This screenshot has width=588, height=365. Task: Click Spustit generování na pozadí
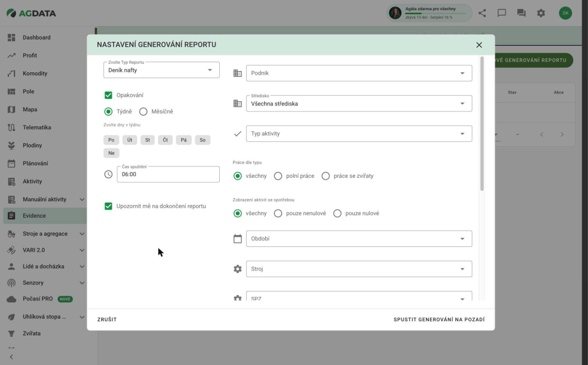[x=439, y=320]
